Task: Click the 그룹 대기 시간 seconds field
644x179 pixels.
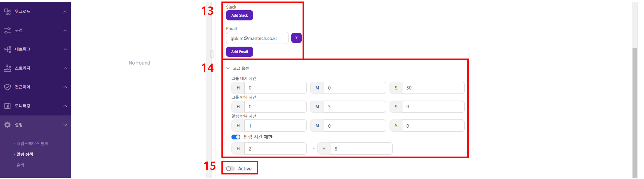Action: (x=433, y=88)
